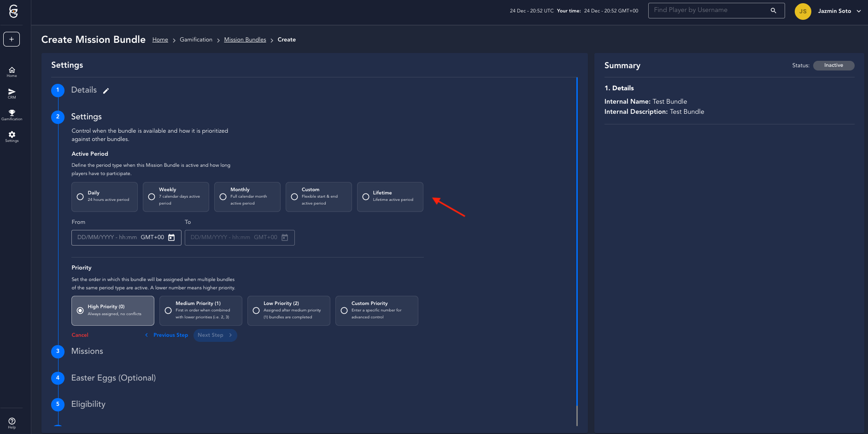This screenshot has width=868, height=434.
Task: Expand the Easter Eggs (Optional) step
Action: (113, 378)
